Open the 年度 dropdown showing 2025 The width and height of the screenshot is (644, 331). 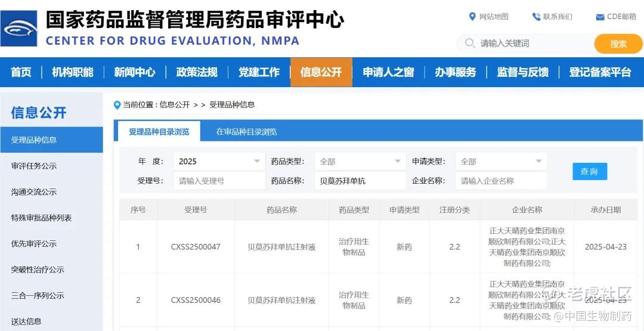coord(219,162)
